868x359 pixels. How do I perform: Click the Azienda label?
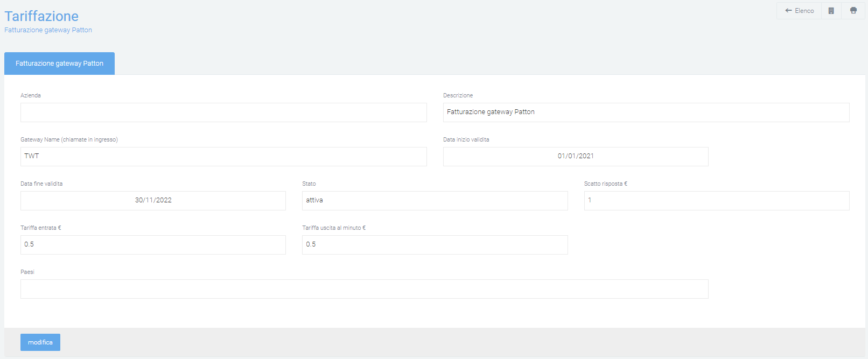pos(31,95)
